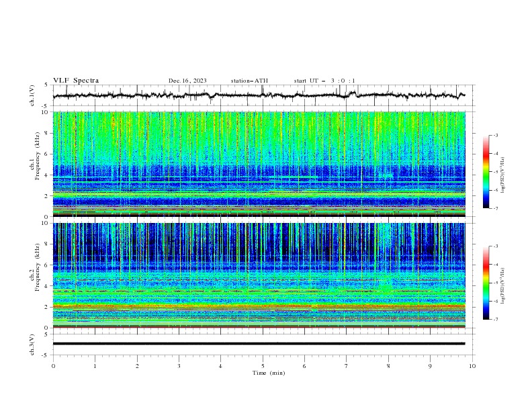The height and width of the screenshot is (411, 532).
Task: Click the "-7" label on the lower colorbar
Action: (496, 320)
